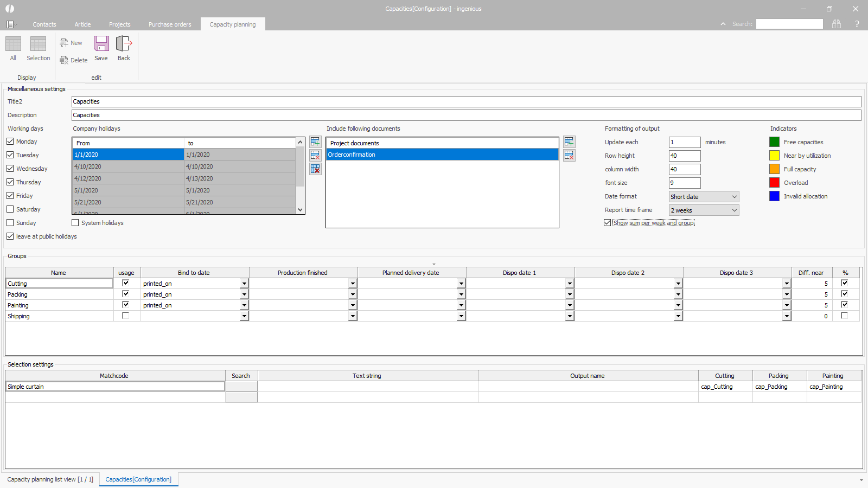Clear all company holidays with grid icon

[315, 169]
